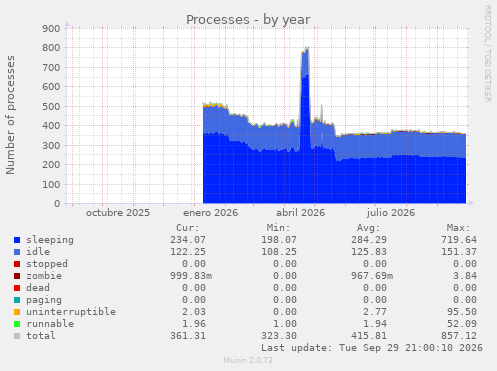Click sleeping min value 198.07
Viewport: 497px width, 371px height.
tap(279, 240)
